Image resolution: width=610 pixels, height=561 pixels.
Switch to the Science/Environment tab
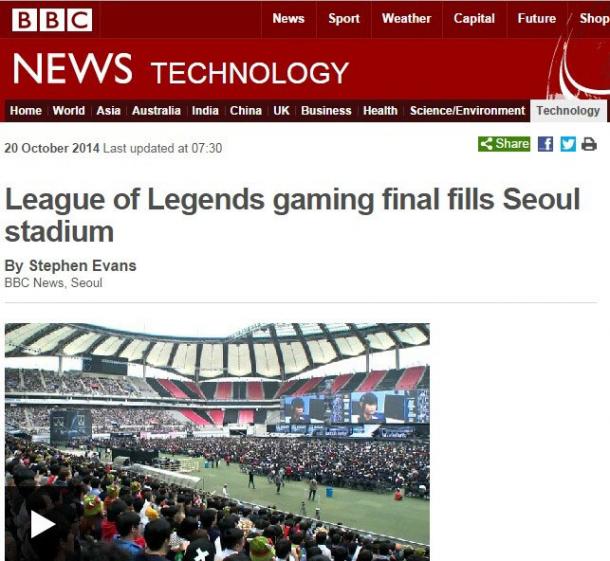(467, 111)
